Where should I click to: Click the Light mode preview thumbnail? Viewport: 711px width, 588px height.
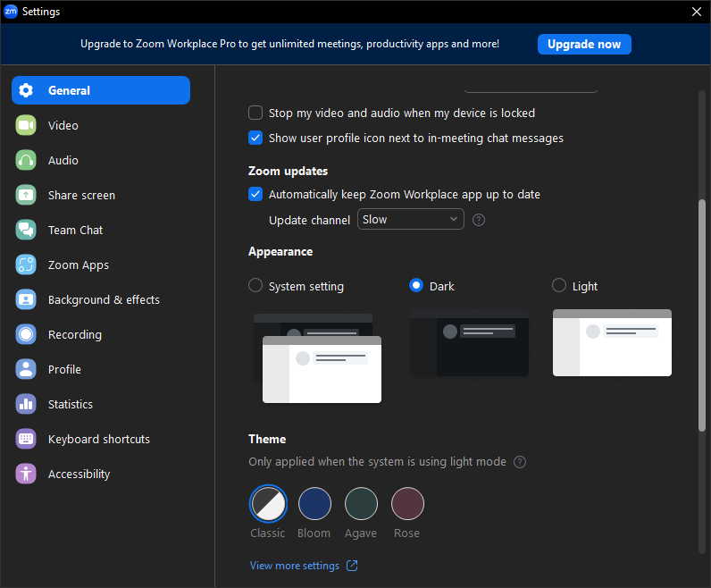[x=612, y=342]
